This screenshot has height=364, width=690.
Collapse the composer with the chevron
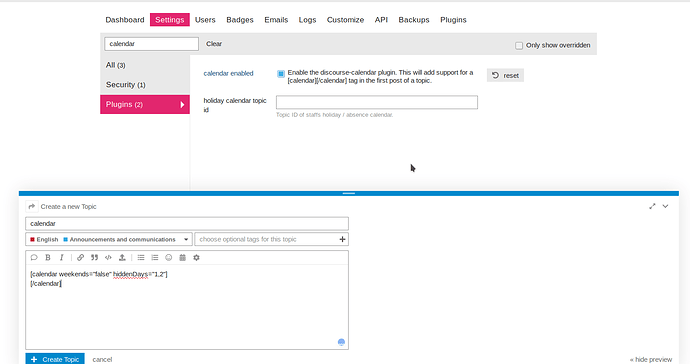click(665, 206)
